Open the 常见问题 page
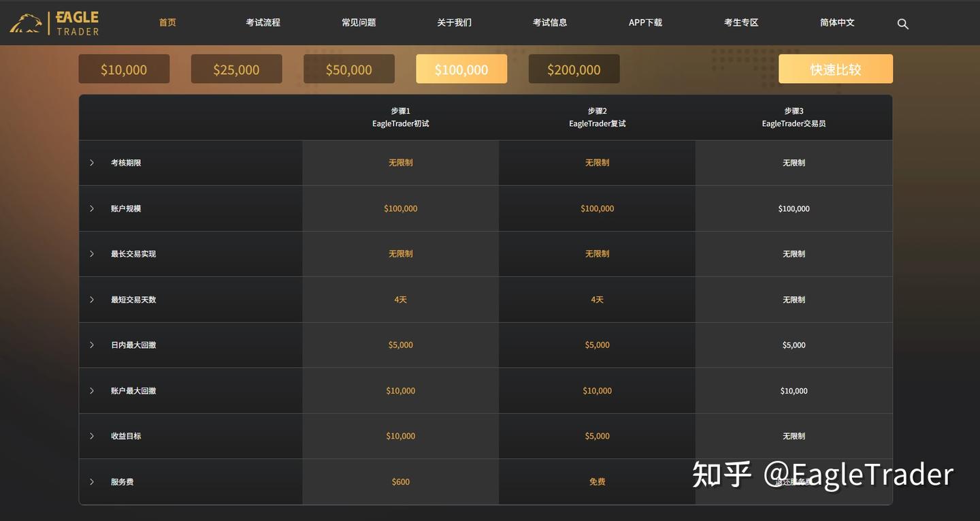This screenshot has width=980, height=521. (359, 22)
